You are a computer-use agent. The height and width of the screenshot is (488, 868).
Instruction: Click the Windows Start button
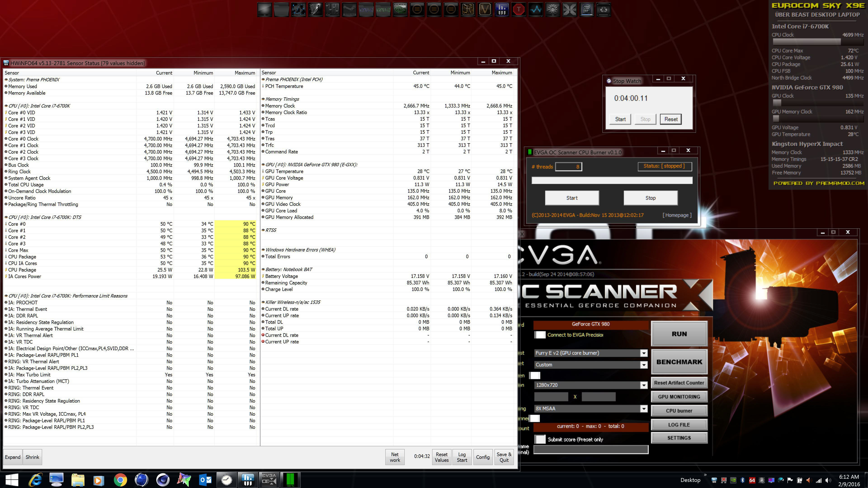(x=12, y=480)
